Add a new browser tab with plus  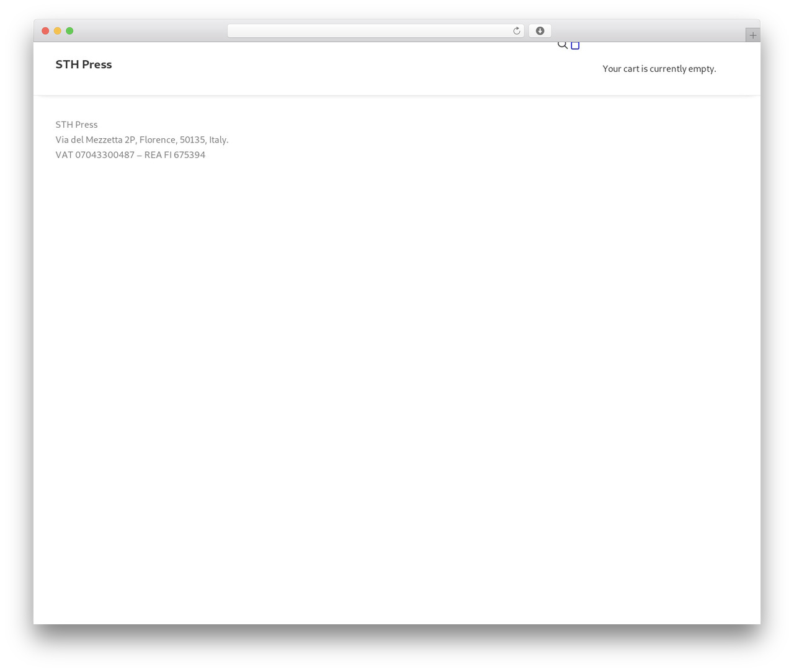[753, 35]
